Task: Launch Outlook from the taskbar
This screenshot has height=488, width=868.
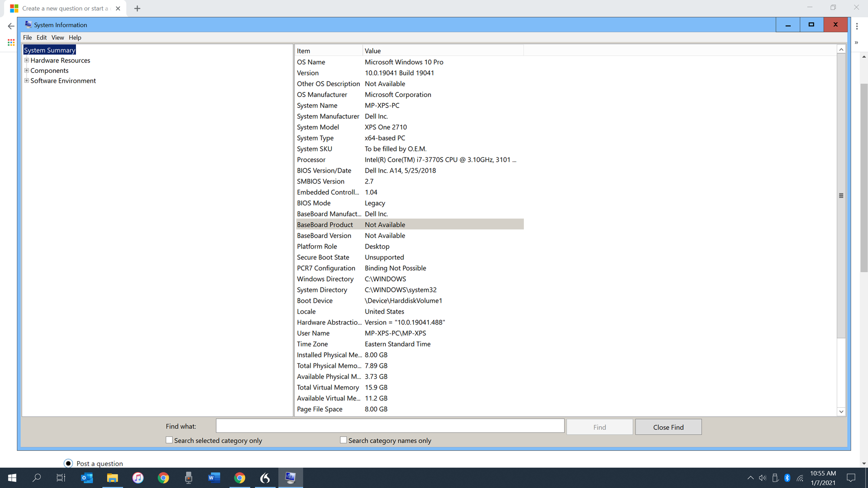Action: pyautogui.click(x=87, y=478)
